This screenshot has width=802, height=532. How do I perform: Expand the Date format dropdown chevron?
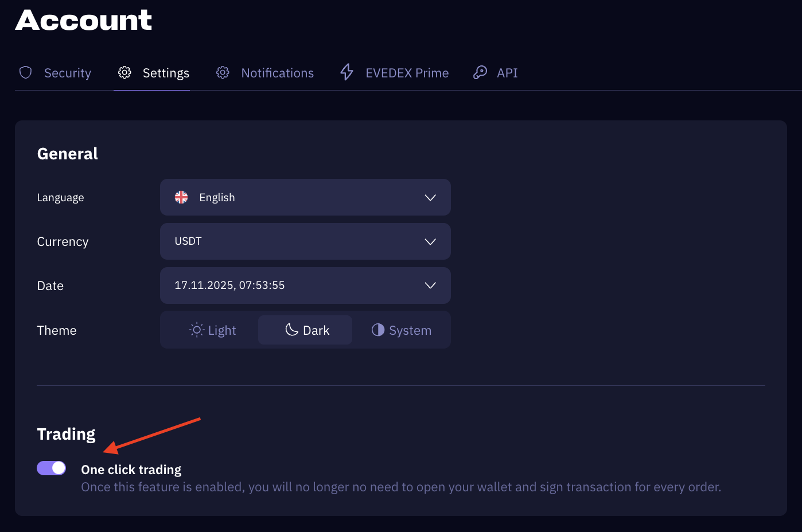click(430, 285)
